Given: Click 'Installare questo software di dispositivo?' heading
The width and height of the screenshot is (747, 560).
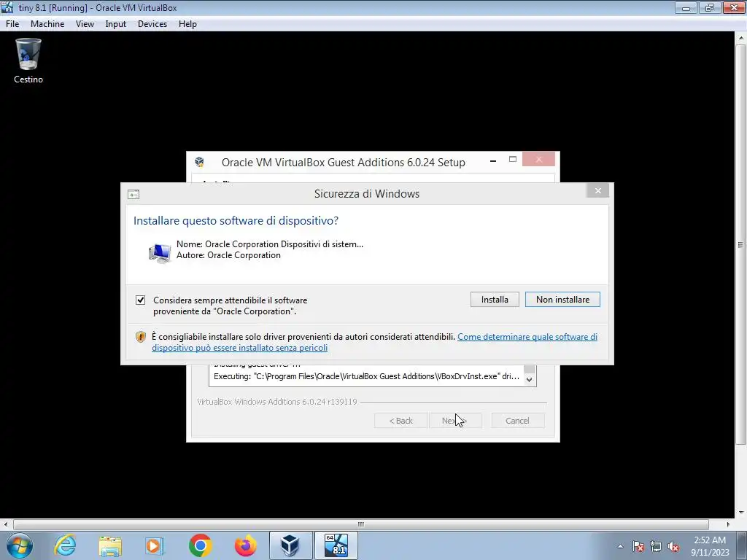Looking at the screenshot, I should point(236,220).
